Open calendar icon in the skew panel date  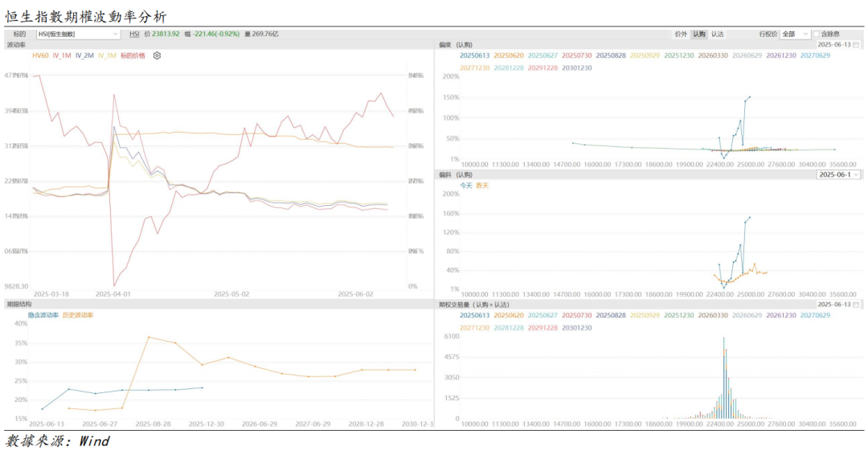(856, 45)
